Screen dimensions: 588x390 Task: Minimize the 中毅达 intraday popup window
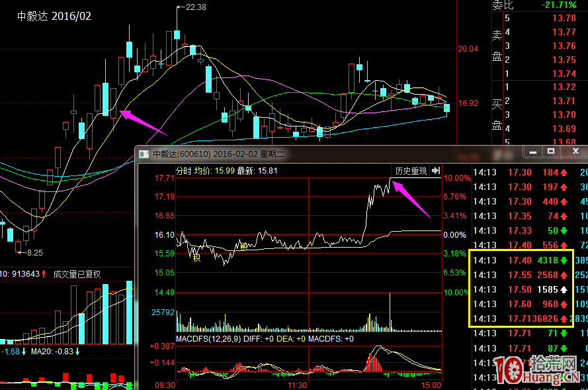(533, 152)
